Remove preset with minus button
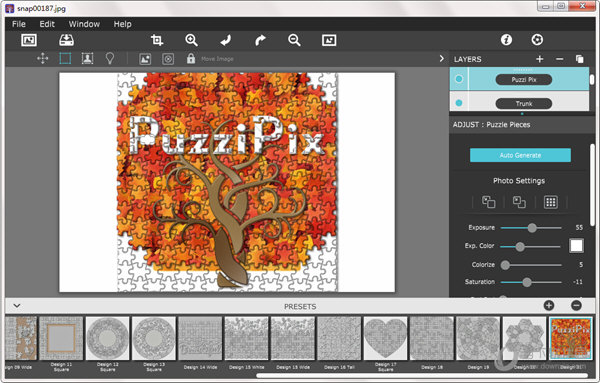Image resolution: width=600 pixels, height=383 pixels. [576, 305]
